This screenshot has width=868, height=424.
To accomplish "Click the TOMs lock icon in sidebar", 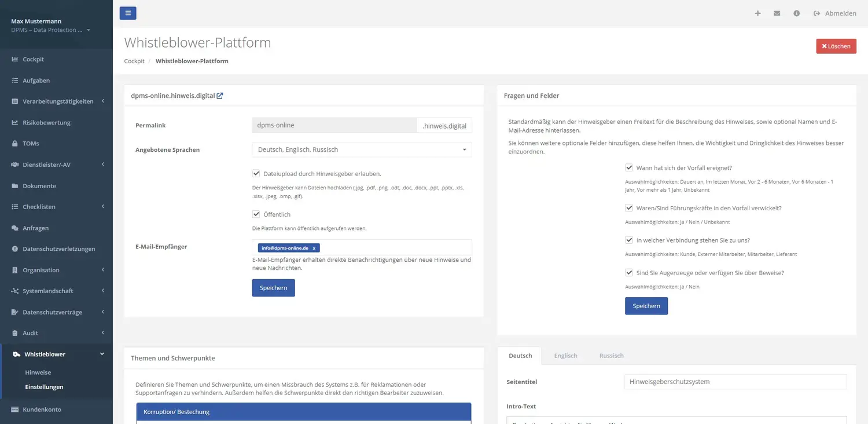I will click(x=15, y=144).
